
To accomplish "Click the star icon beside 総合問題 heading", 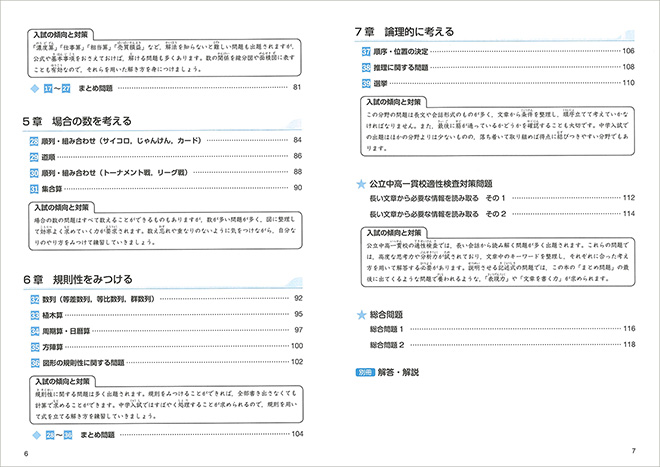I will click(x=361, y=315).
